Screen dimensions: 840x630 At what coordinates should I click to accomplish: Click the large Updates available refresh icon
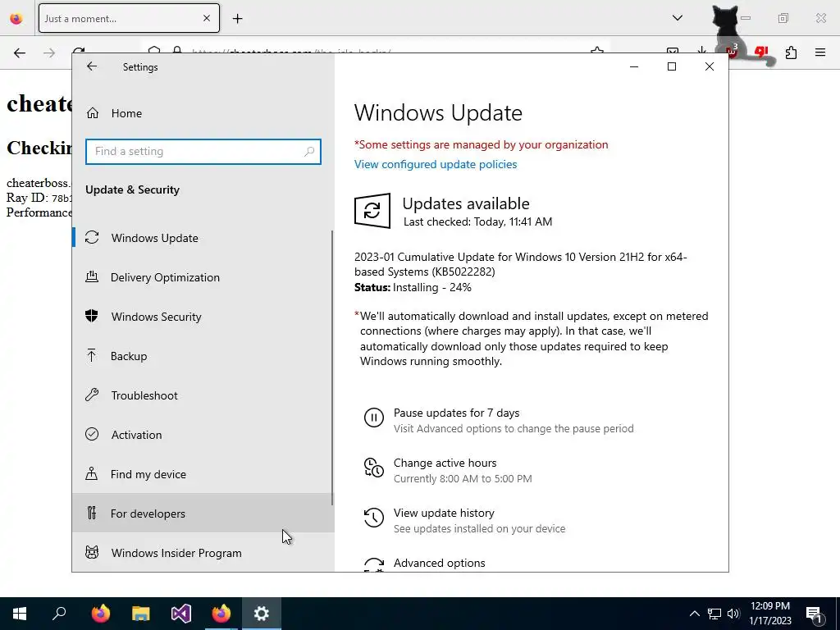pos(372,211)
